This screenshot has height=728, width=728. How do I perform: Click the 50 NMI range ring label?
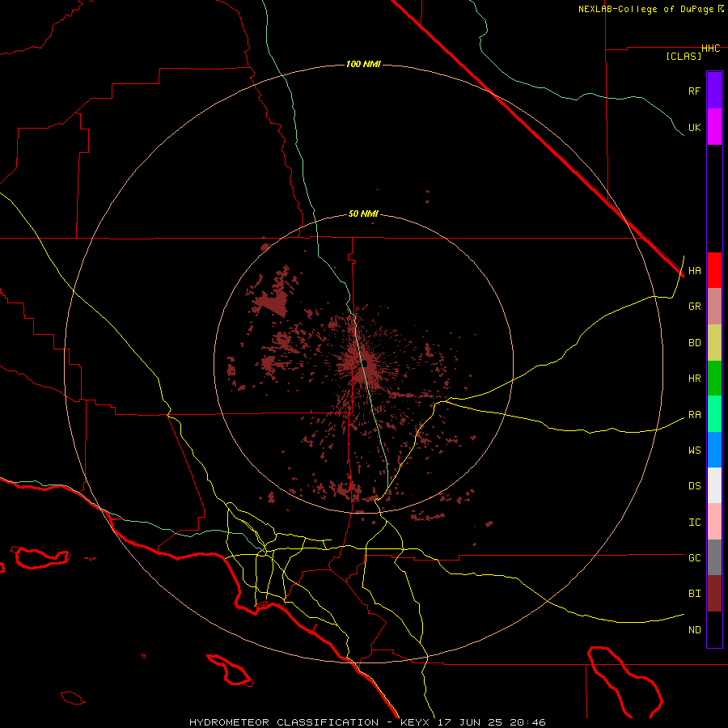click(363, 214)
